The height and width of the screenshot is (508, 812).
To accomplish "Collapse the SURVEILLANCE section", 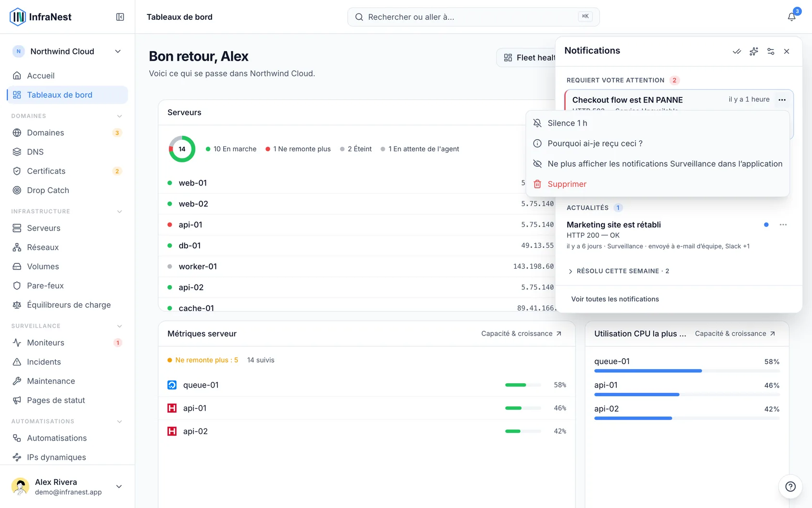I will (x=119, y=326).
